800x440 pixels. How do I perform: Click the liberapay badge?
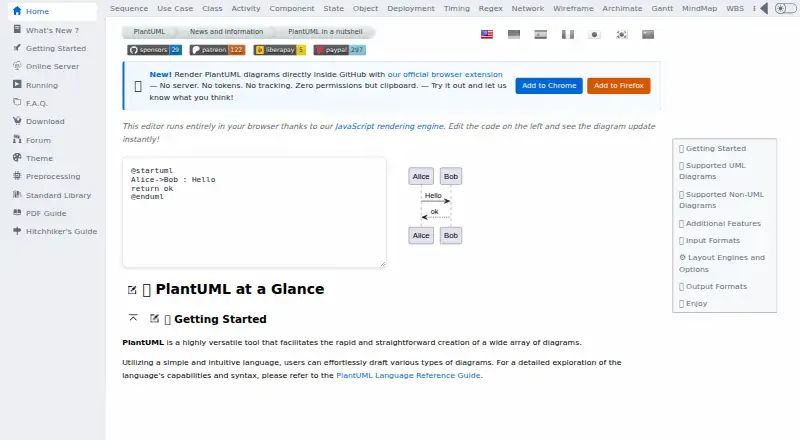tap(280, 50)
